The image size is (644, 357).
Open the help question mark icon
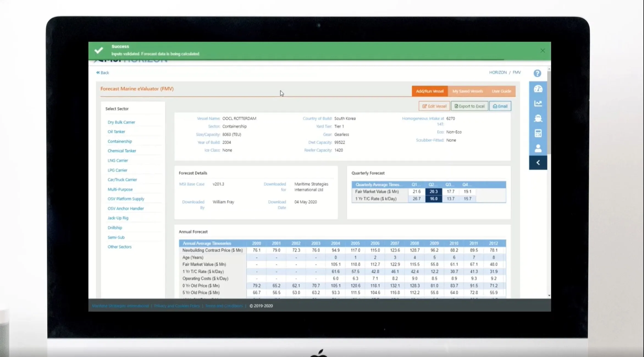tap(537, 73)
